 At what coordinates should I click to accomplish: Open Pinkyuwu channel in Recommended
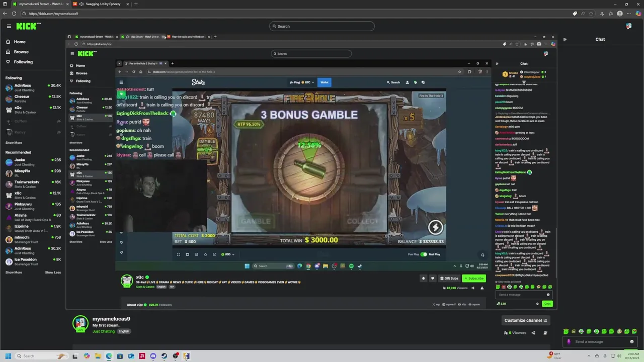33,206
